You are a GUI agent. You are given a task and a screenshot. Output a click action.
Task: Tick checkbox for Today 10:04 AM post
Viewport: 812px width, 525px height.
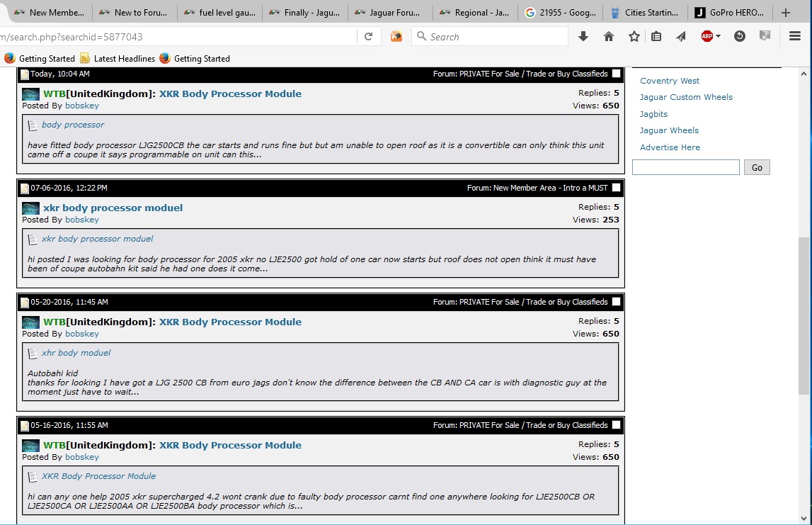[x=616, y=74]
